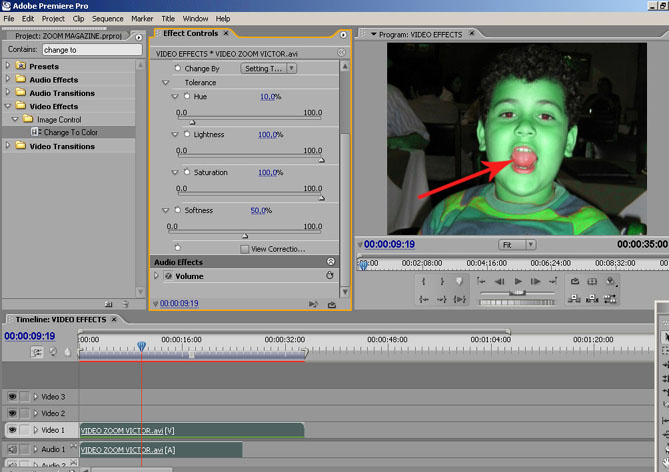Open the Change By dropdown

tap(269, 69)
